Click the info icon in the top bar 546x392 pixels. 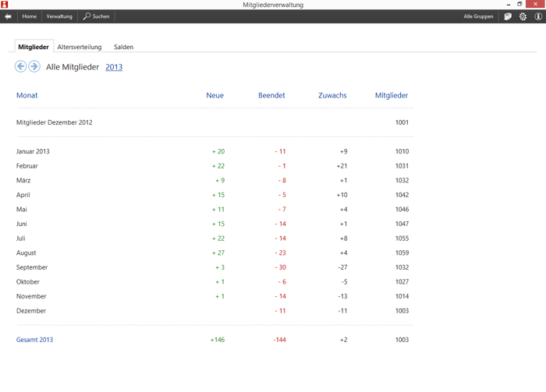pos(538,16)
